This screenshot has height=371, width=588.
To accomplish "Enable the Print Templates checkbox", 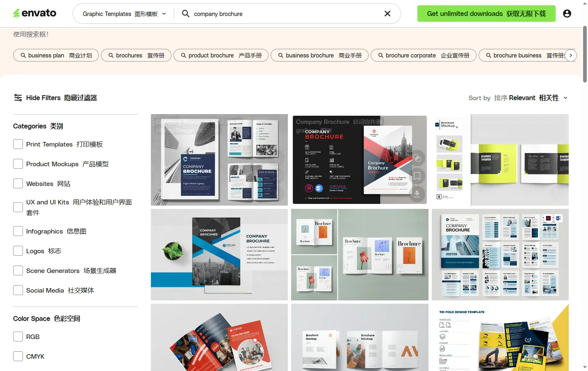I will coord(18,144).
